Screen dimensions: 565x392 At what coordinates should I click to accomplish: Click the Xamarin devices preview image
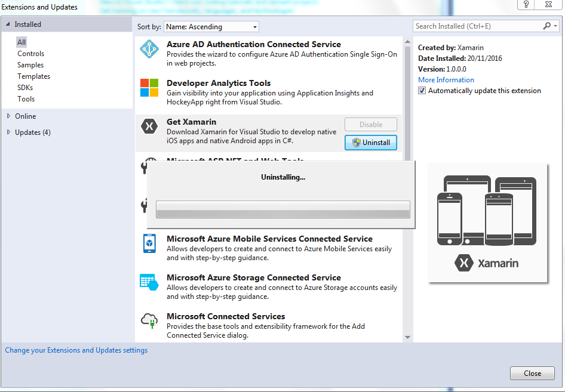pos(487,223)
